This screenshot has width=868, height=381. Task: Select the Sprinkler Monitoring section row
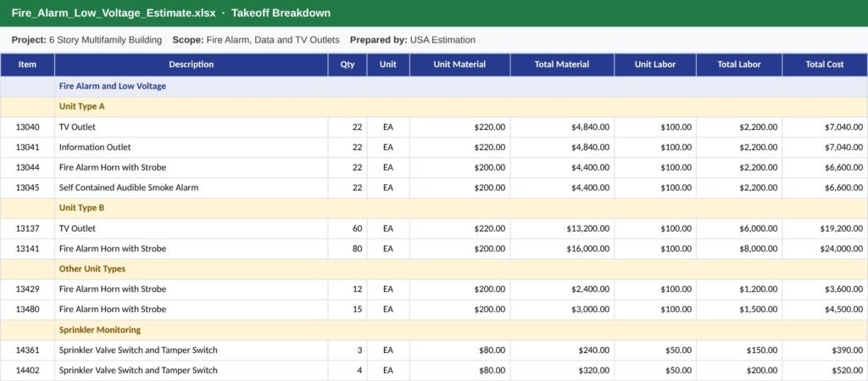434,330
